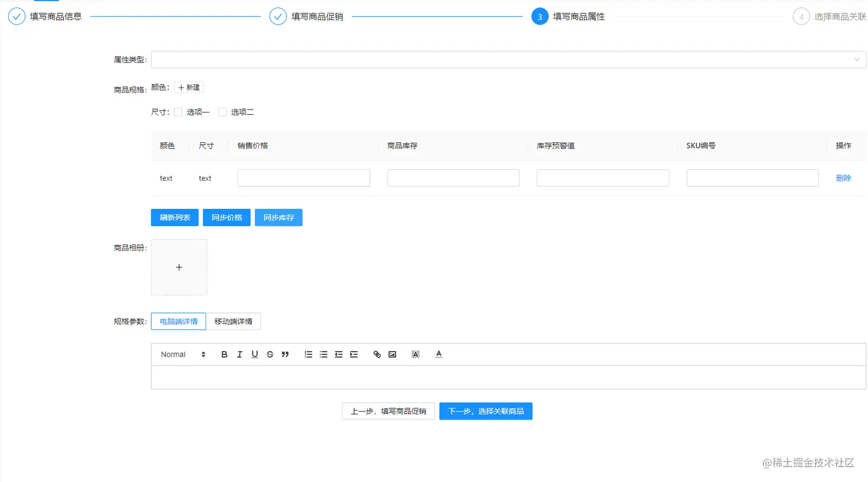Click the 操作 column header

coord(843,146)
